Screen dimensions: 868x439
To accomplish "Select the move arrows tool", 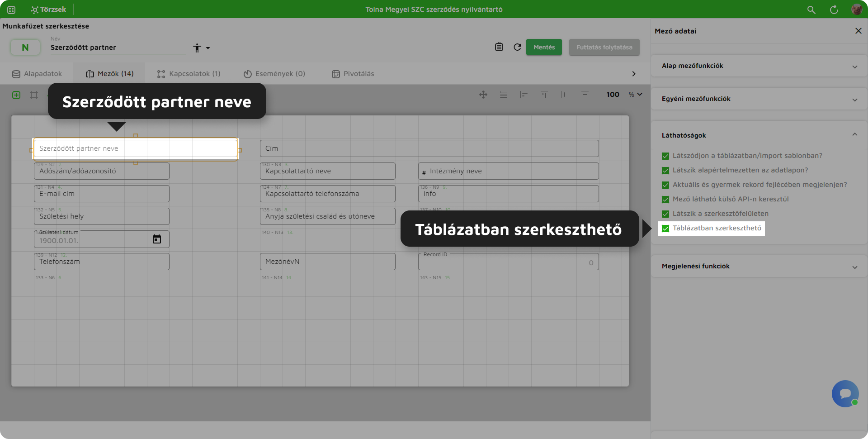I will (x=483, y=95).
